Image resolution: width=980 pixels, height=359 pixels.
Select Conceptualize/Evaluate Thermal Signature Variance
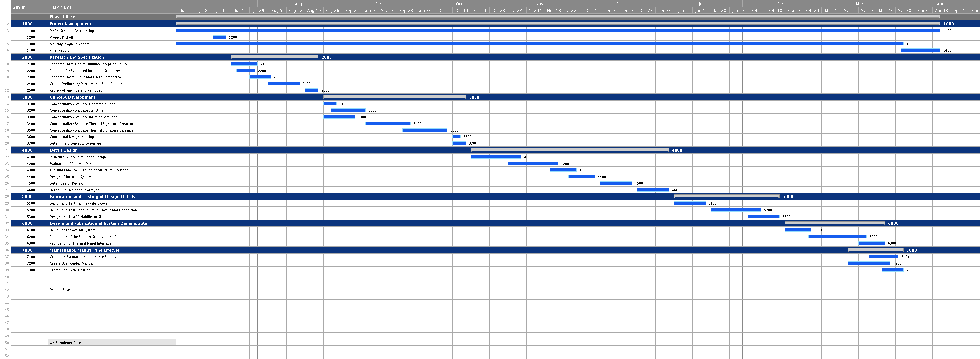click(x=91, y=130)
